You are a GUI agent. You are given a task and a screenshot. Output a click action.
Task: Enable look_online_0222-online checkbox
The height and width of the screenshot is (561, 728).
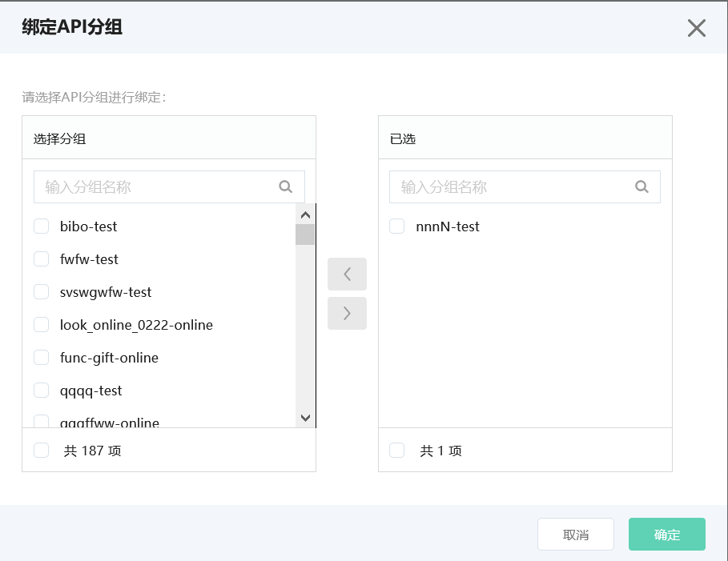point(42,325)
